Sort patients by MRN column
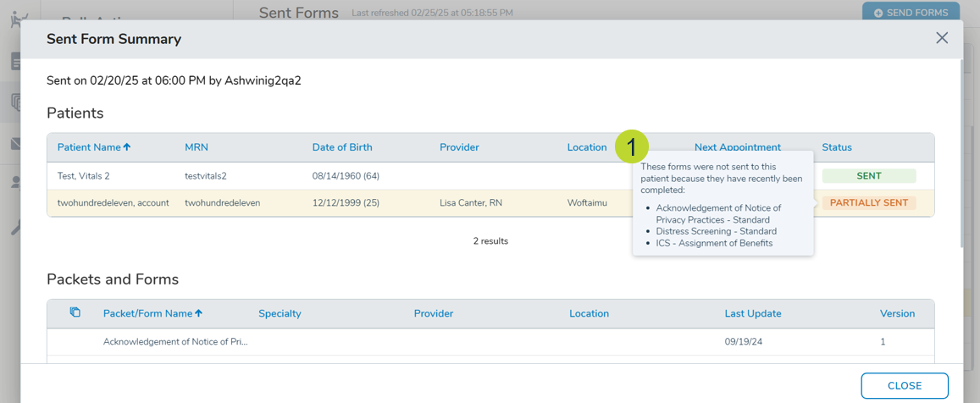Screen dimensions: 980x403 [x=197, y=147]
